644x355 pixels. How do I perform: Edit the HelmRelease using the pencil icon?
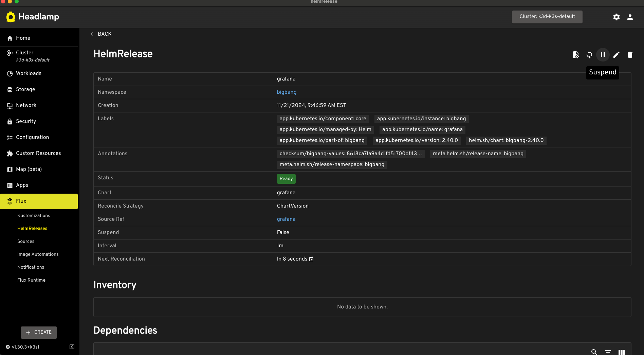point(617,55)
